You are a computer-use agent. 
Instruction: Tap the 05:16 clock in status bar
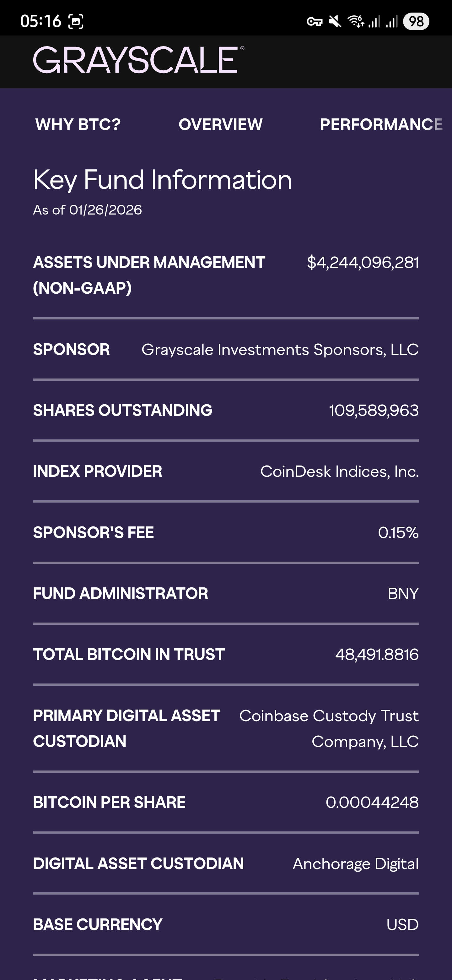(41, 21)
